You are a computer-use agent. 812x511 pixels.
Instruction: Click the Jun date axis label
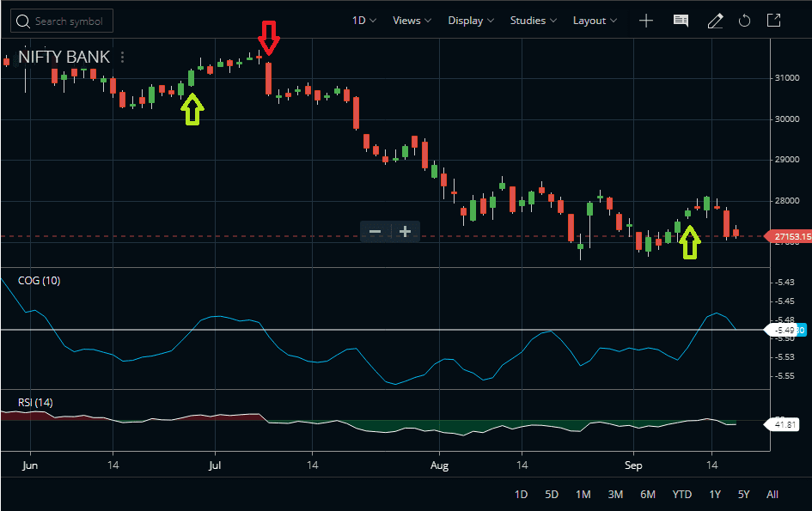pyautogui.click(x=30, y=465)
